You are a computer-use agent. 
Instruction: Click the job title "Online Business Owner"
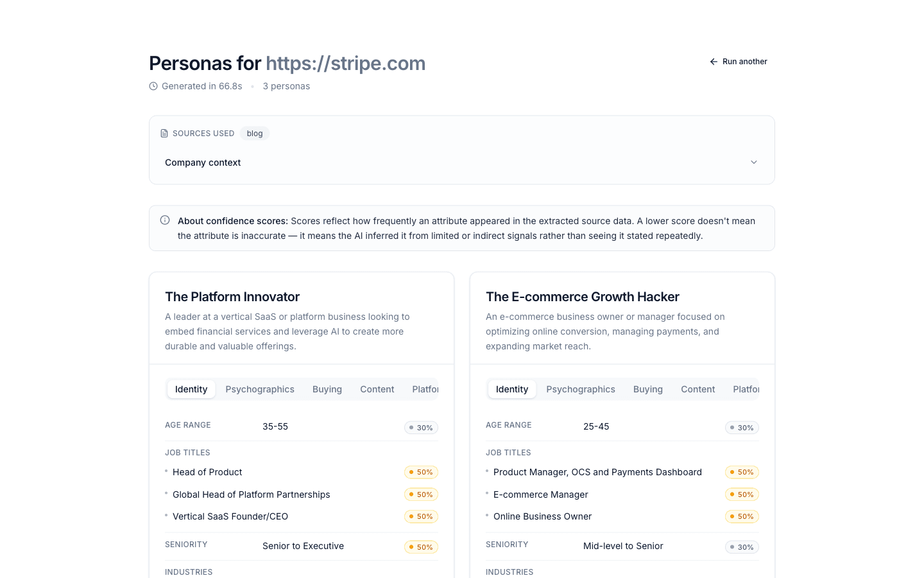pyautogui.click(x=543, y=516)
